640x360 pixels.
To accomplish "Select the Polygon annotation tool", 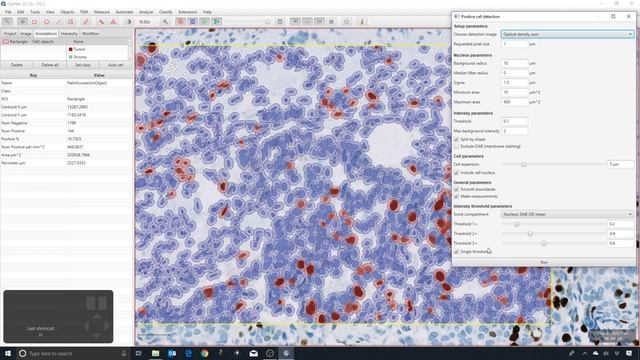I will pos(71,22).
